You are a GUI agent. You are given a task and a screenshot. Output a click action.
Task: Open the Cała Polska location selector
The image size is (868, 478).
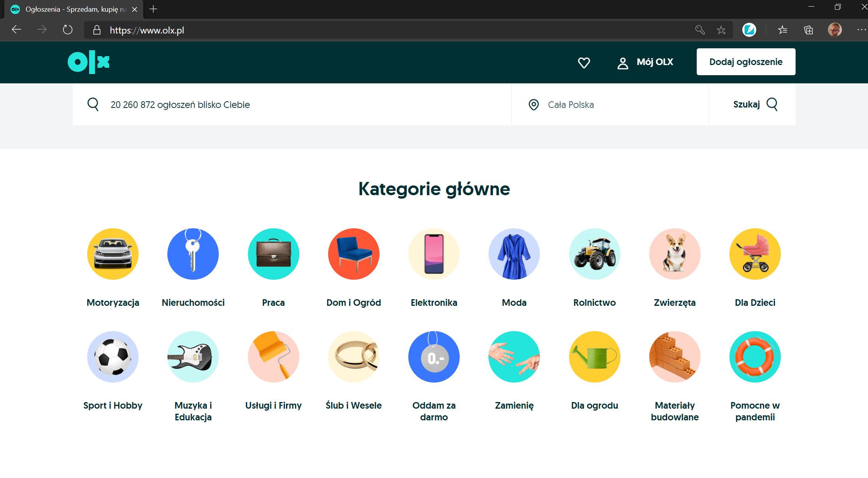pyautogui.click(x=571, y=104)
